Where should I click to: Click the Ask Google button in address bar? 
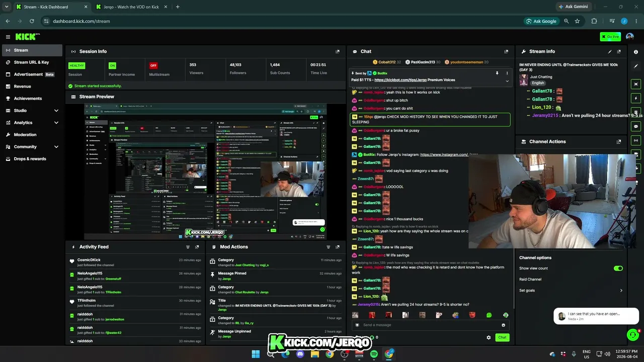pos(541,21)
